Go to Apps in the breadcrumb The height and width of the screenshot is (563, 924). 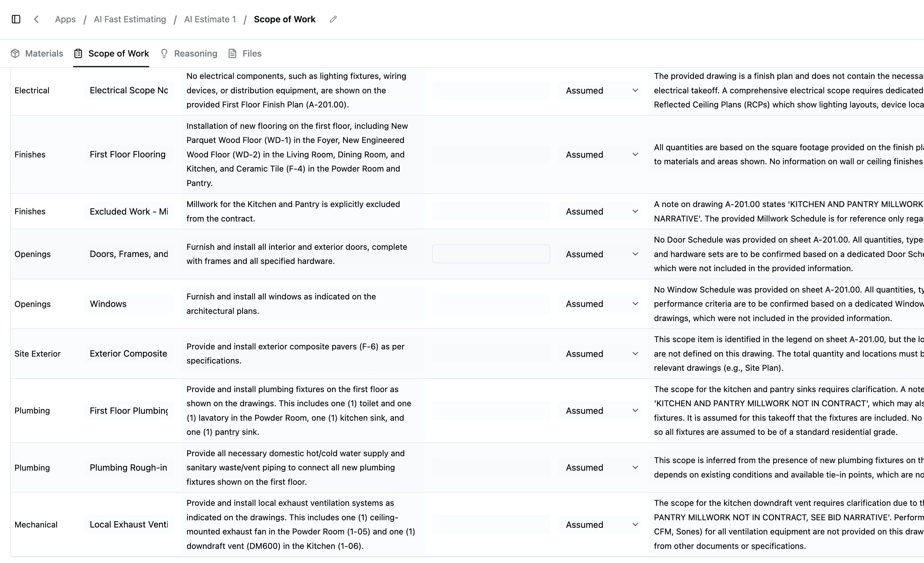pyautogui.click(x=65, y=19)
